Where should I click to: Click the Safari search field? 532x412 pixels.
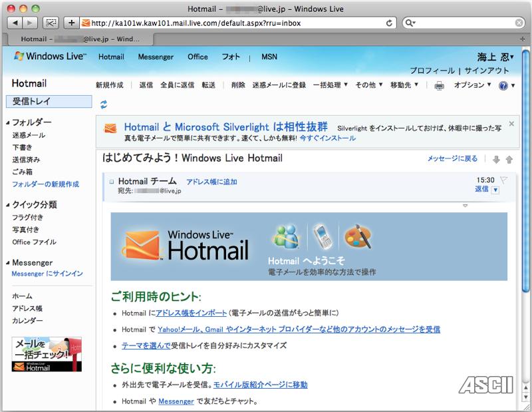tap(464, 23)
